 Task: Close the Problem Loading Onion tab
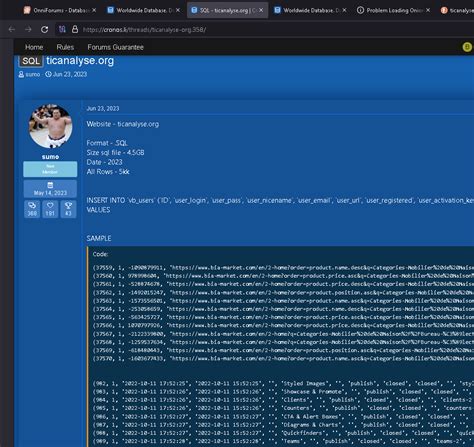click(x=428, y=10)
